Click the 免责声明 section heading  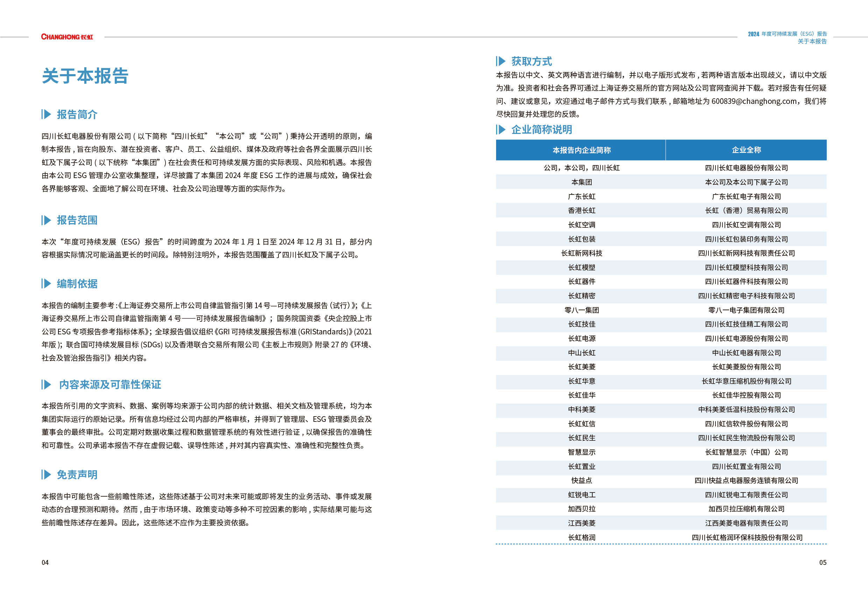77,474
